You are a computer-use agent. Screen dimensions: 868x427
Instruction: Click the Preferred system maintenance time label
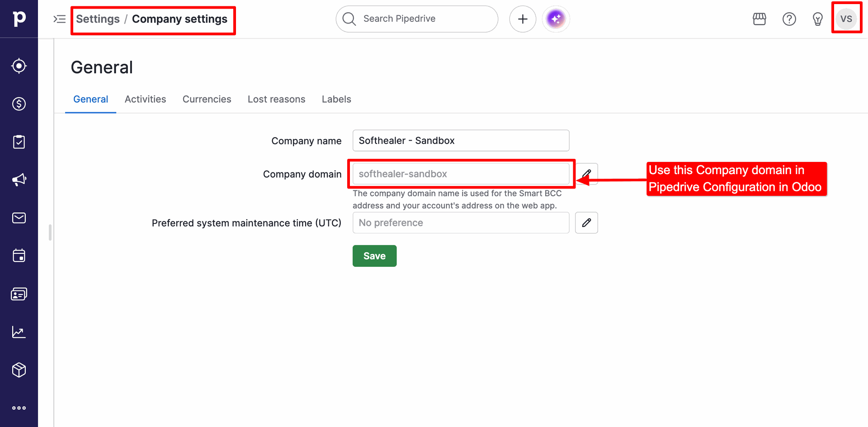tap(246, 223)
